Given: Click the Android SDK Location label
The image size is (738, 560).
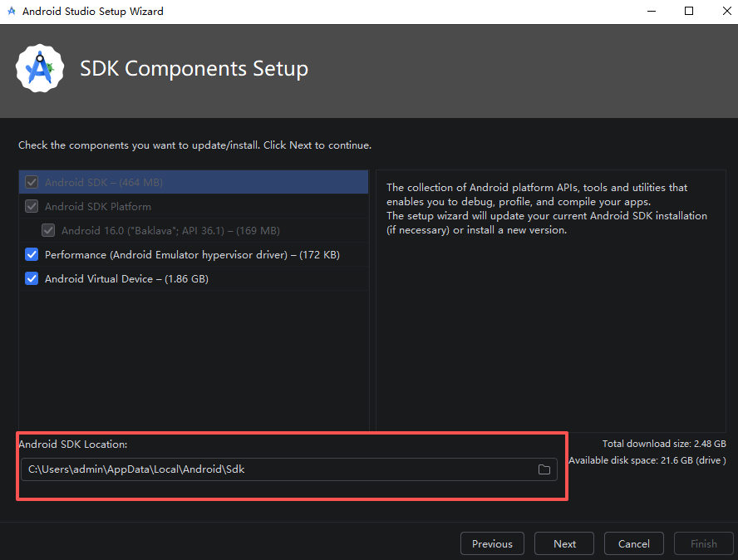Looking at the screenshot, I should tap(73, 445).
